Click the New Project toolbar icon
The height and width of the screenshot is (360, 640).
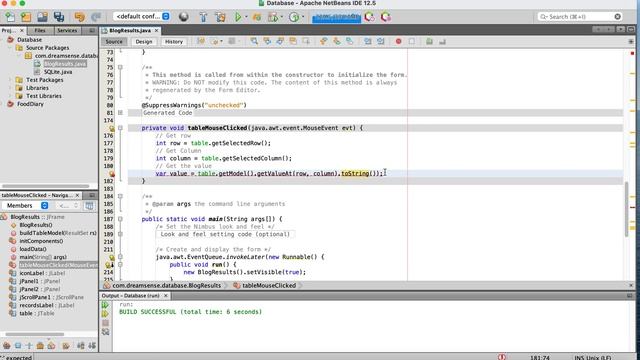26,17
